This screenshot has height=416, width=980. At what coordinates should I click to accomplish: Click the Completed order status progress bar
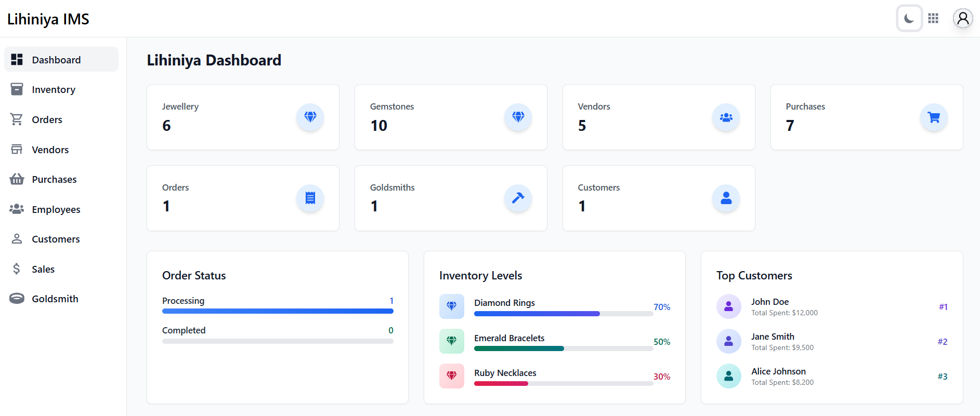click(278, 341)
